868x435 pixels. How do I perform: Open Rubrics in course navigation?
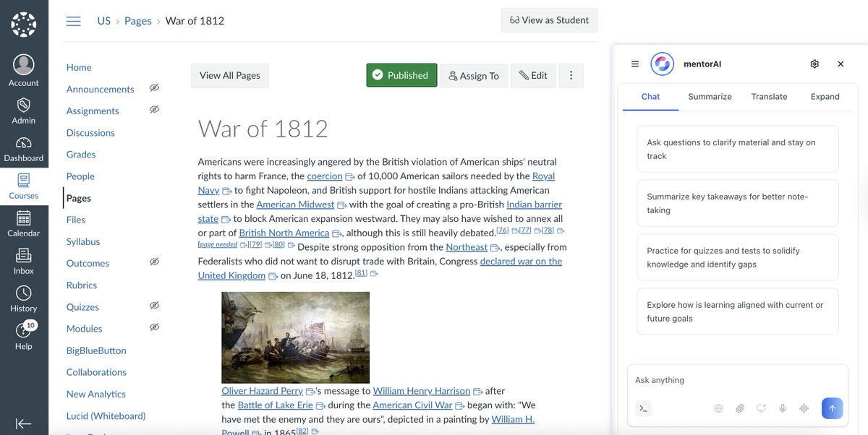tap(82, 285)
